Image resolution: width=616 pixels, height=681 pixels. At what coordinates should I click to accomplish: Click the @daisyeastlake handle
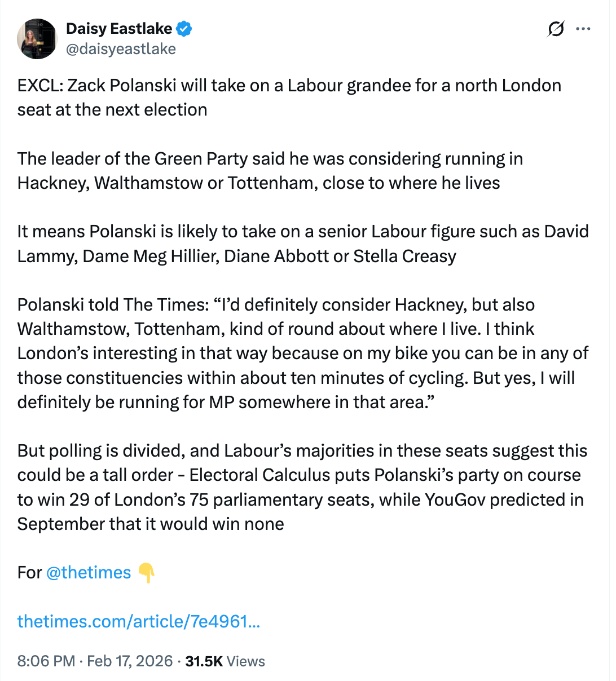tap(121, 49)
